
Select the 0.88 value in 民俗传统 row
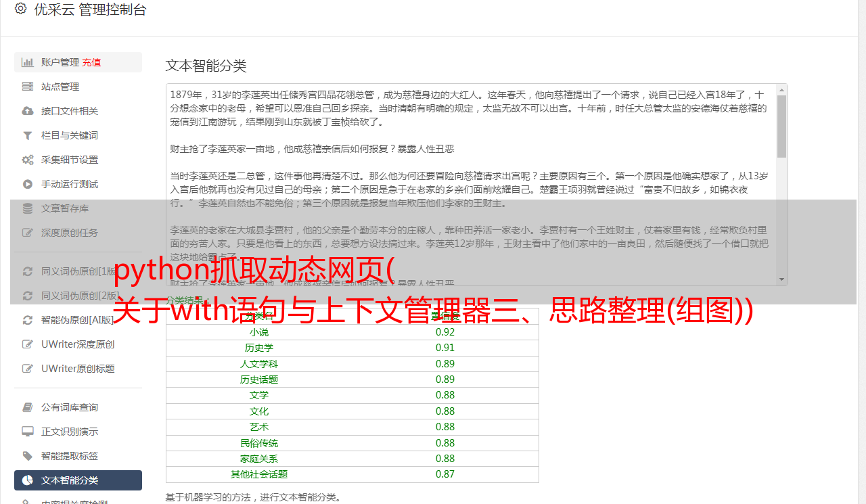coord(445,443)
